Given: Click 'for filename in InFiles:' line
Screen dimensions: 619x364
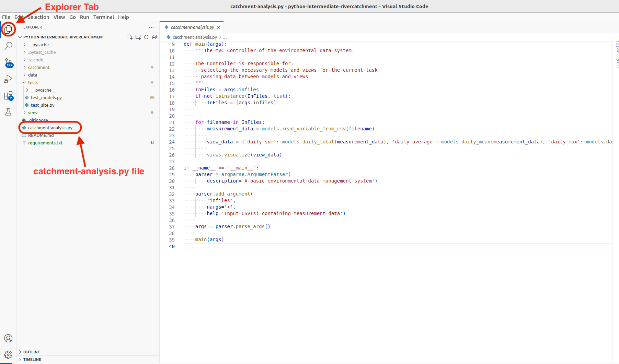Looking at the screenshot, I should [230, 122].
